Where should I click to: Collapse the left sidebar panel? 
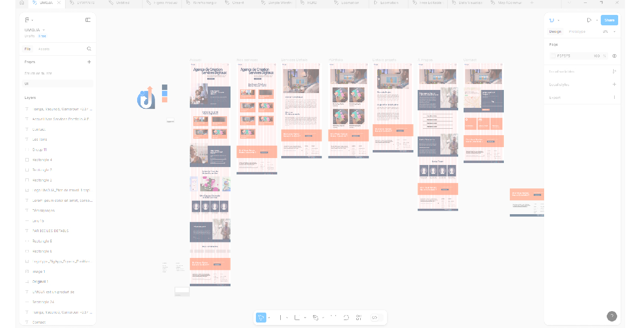88,20
